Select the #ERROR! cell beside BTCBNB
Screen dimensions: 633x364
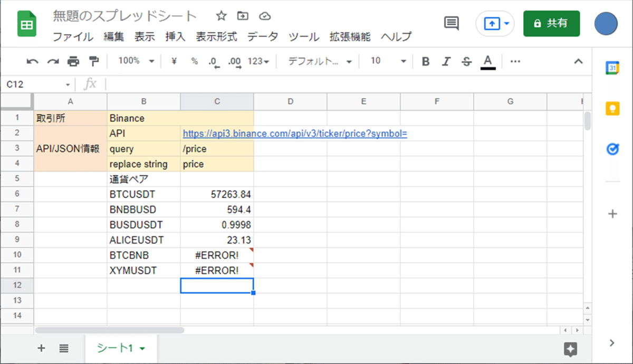[x=217, y=255]
